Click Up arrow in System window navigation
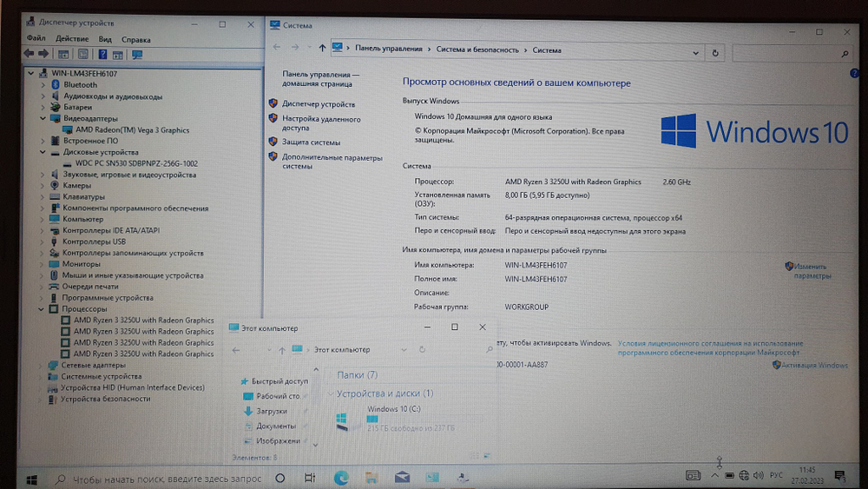Screen dimensions: 868x489 (322, 48)
